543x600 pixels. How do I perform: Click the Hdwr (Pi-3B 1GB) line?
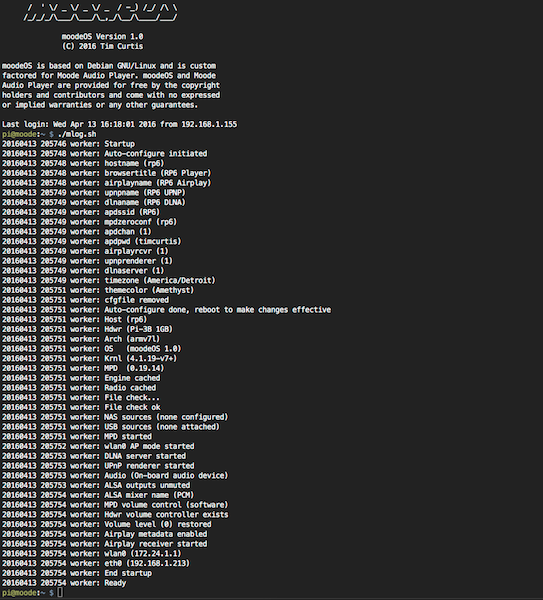coord(87,329)
